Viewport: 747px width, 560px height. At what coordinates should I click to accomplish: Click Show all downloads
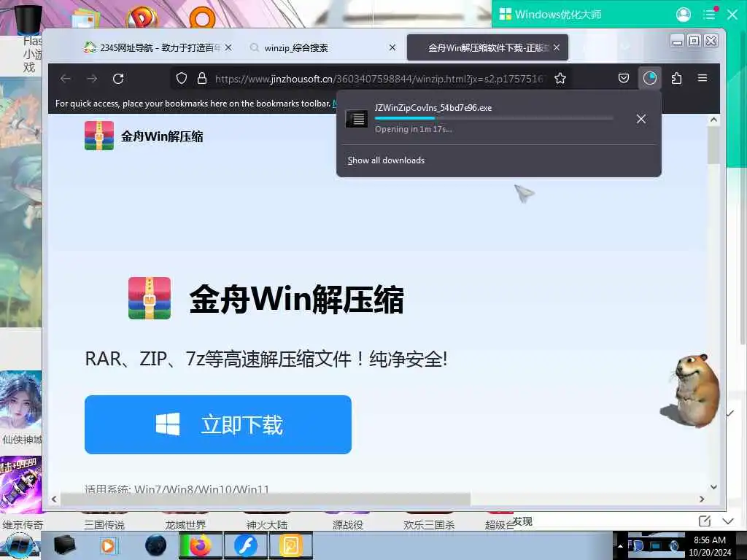[386, 160]
